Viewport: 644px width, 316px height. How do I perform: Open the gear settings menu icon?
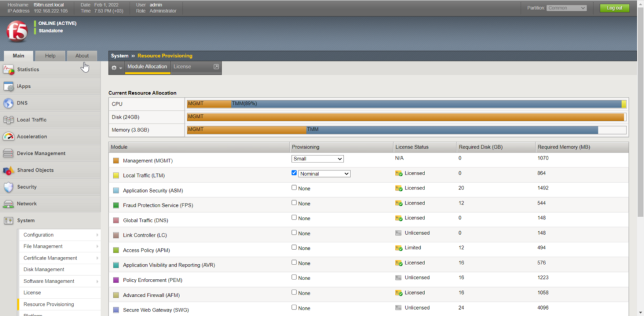[x=116, y=68]
